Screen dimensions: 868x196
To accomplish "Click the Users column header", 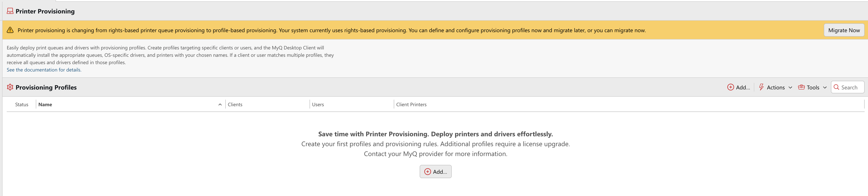I will (318, 105).
